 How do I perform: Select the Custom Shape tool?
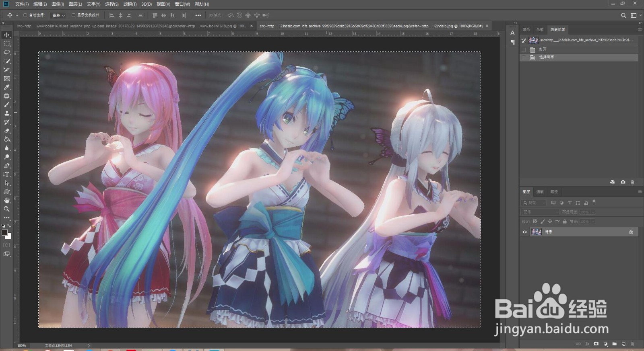point(7,192)
